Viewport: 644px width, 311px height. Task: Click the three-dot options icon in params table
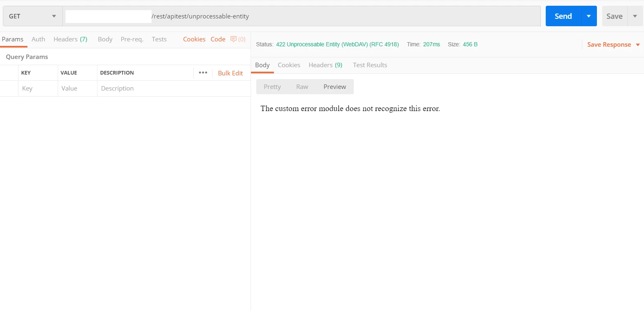(203, 73)
